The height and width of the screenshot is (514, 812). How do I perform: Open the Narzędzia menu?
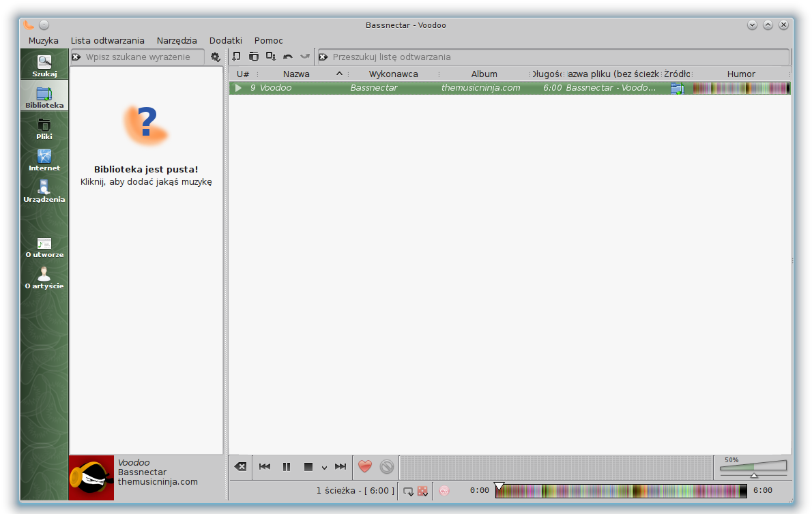177,40
